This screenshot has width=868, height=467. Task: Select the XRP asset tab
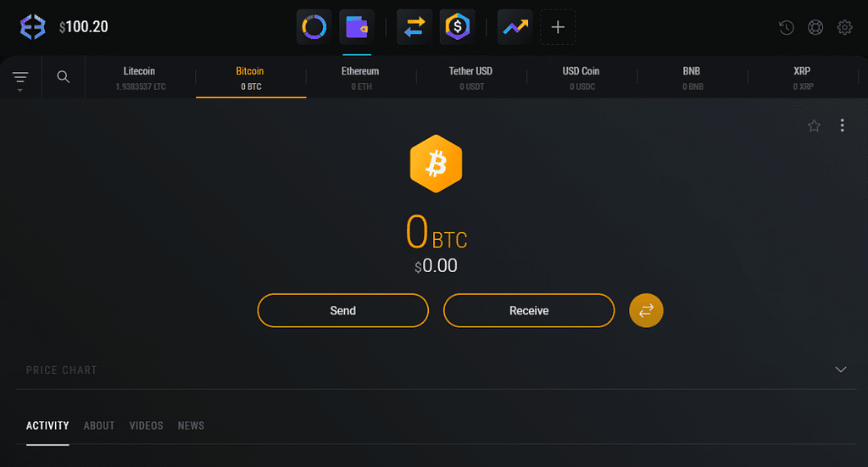click(x=803, y=77)
